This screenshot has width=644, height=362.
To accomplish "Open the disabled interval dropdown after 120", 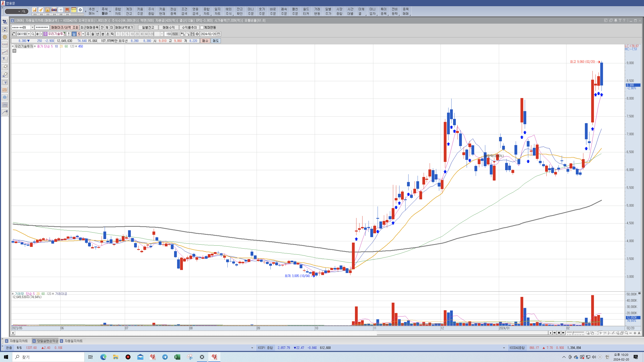I will (x=162, y=34).
